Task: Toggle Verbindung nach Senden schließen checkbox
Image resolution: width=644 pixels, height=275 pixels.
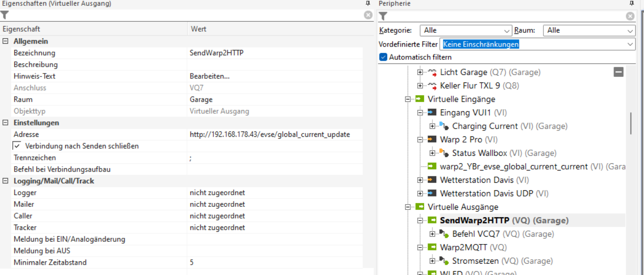Action: (17, 146)
